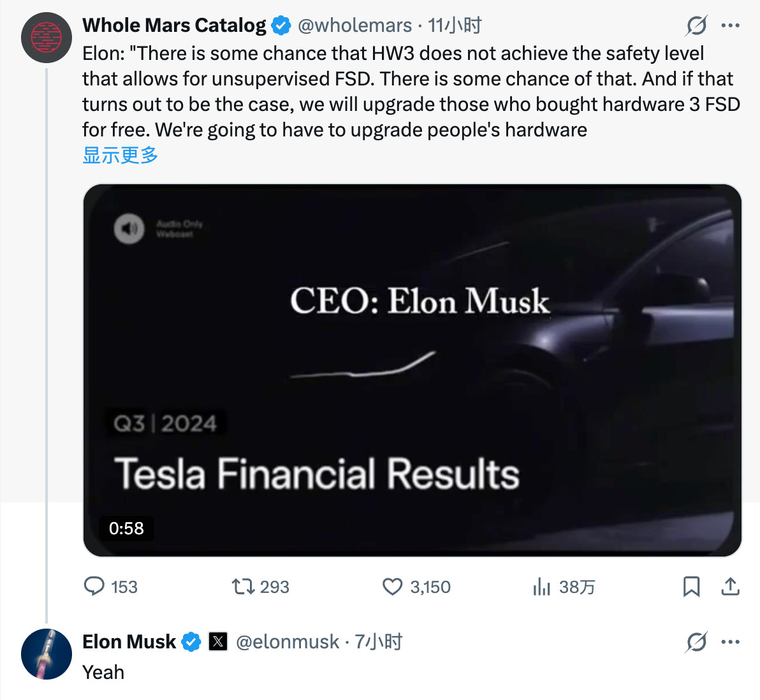760x700 pixels.
Task: Click the verified badge next to Whole Mars Catalog
Action: pyautogui.click(x=279, y=26)
